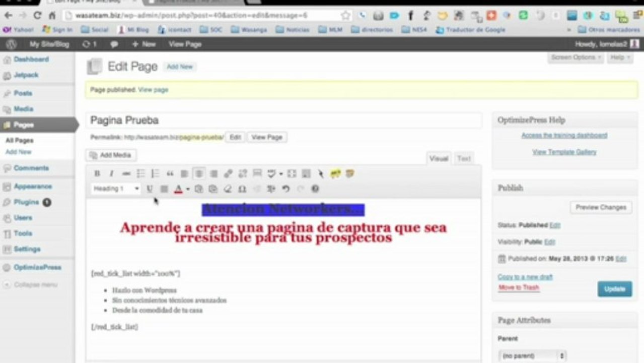Expand the Screen Options panel
Image resolution: width=644 pixels, height=363 pixels.
click(x=576, y=57)
